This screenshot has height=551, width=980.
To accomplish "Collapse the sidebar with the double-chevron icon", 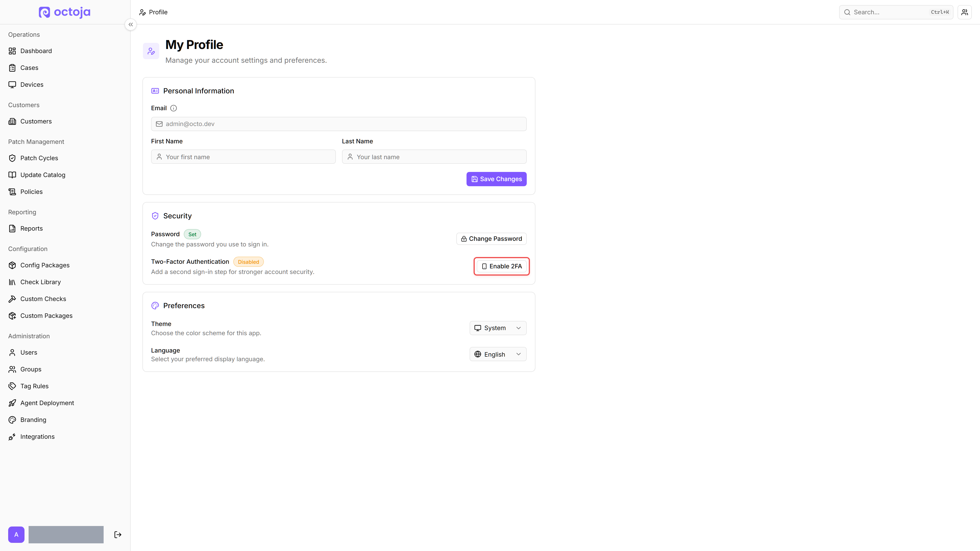I will click(130, 24).
